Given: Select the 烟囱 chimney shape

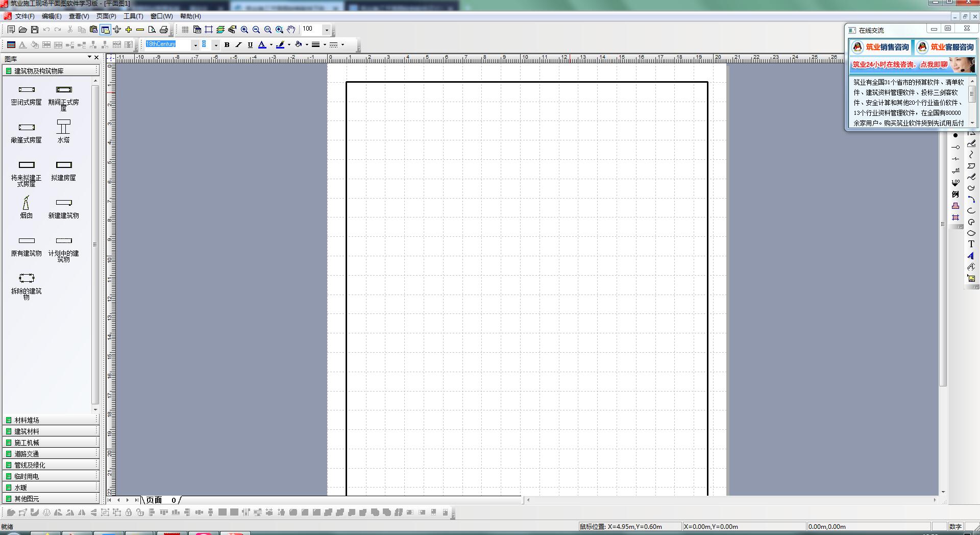Looking at the screenshot, I should pos(27,207).
